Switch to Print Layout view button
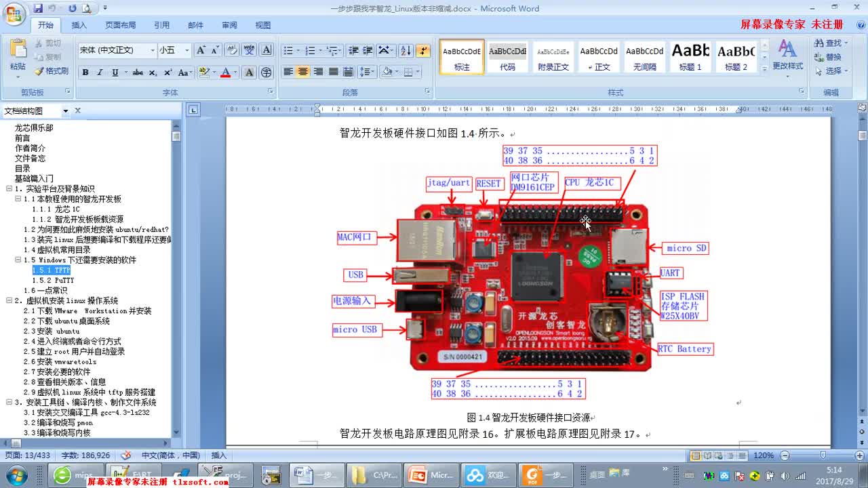868x488 pixels. [x=694, y=455]
